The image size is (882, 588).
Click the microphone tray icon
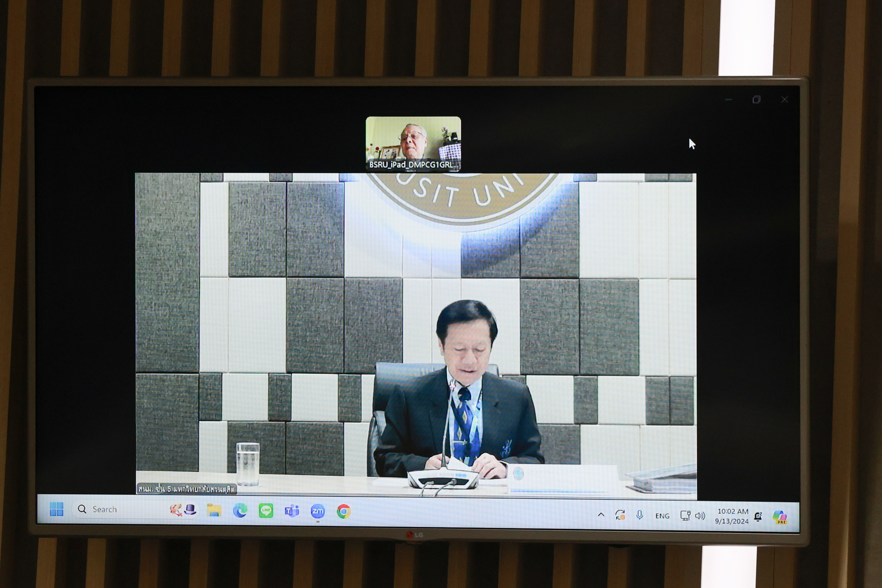[x=640, y=515]
